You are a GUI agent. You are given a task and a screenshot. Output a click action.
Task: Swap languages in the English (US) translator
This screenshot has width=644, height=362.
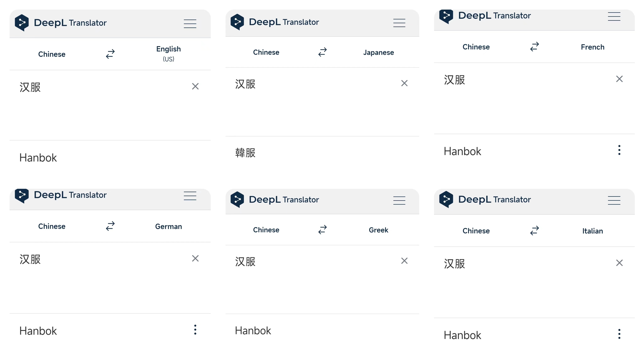tap(110, 54)
